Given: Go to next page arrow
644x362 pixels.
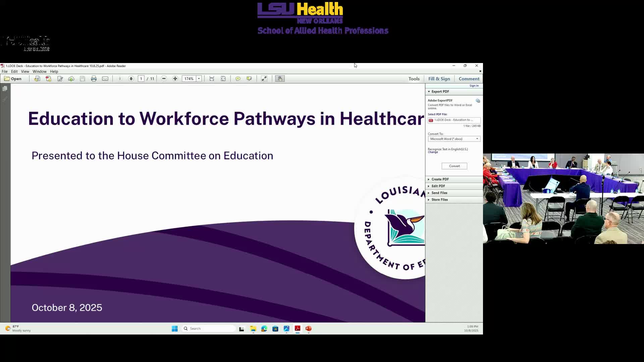Looking at the screenshot, I should pos(131,78).
